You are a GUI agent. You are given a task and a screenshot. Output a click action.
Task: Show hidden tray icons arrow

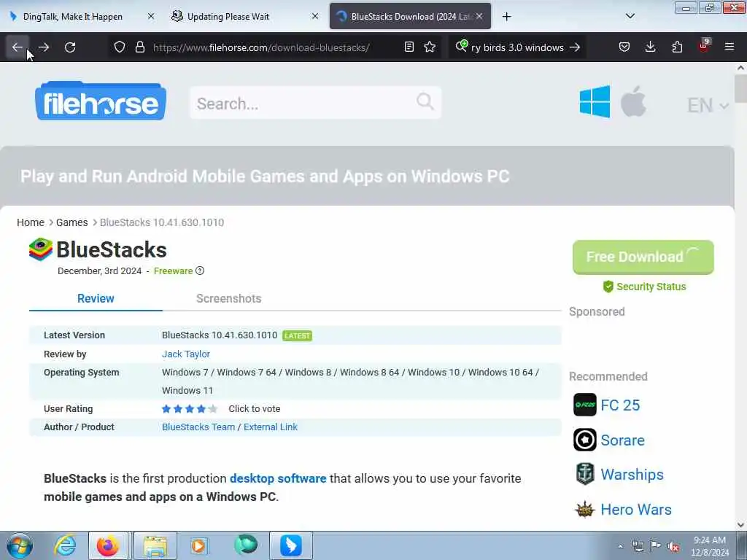[x=620, y=546]
